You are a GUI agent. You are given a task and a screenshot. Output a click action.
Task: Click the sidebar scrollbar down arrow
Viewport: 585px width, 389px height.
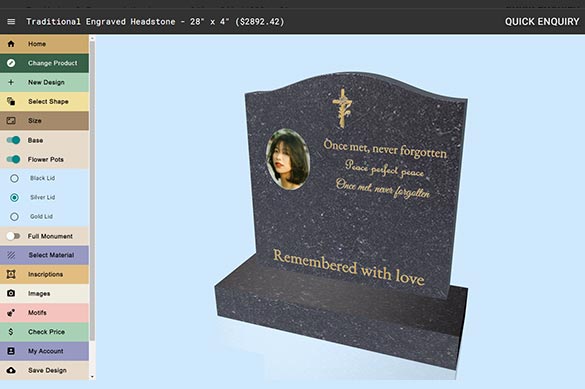click(92, 377)
